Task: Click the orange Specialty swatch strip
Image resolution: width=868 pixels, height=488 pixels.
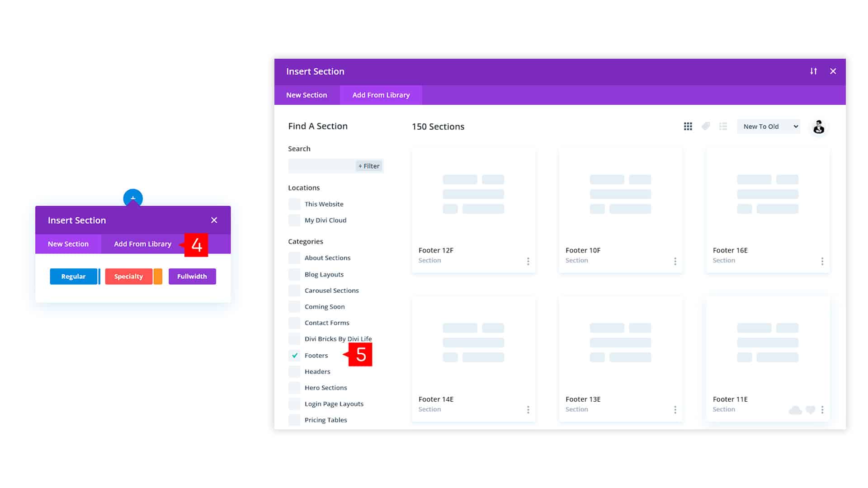Action: tap(158, 277)
